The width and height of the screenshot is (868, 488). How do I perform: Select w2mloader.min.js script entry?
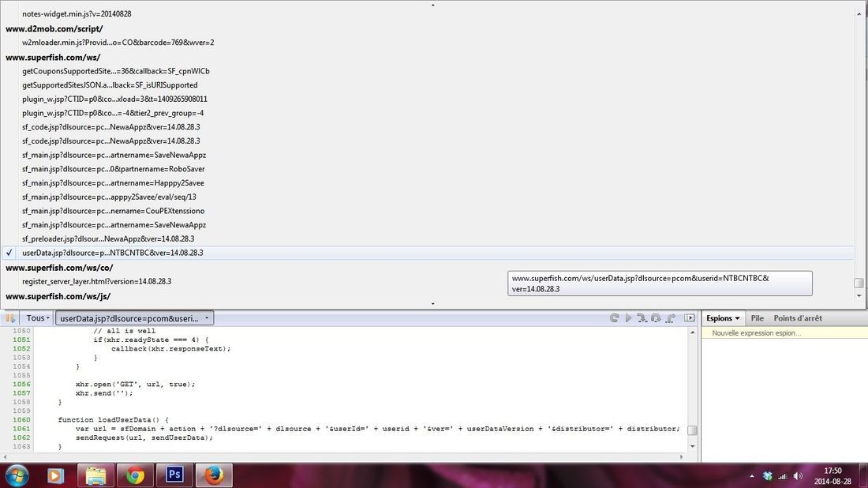(x=118, y=43)
